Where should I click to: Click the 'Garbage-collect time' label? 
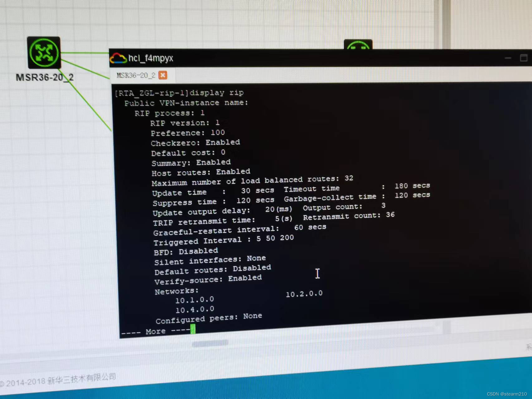pyautogui.click(x=330, y=197)
